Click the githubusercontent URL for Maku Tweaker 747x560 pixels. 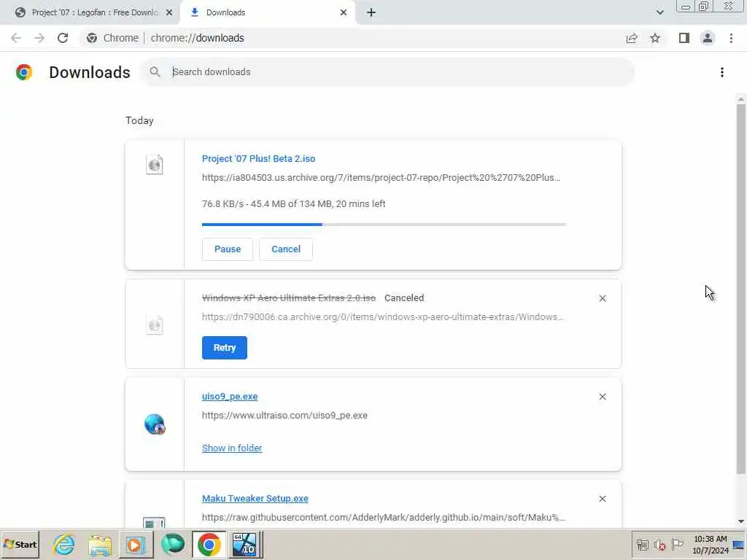(384, 518)
